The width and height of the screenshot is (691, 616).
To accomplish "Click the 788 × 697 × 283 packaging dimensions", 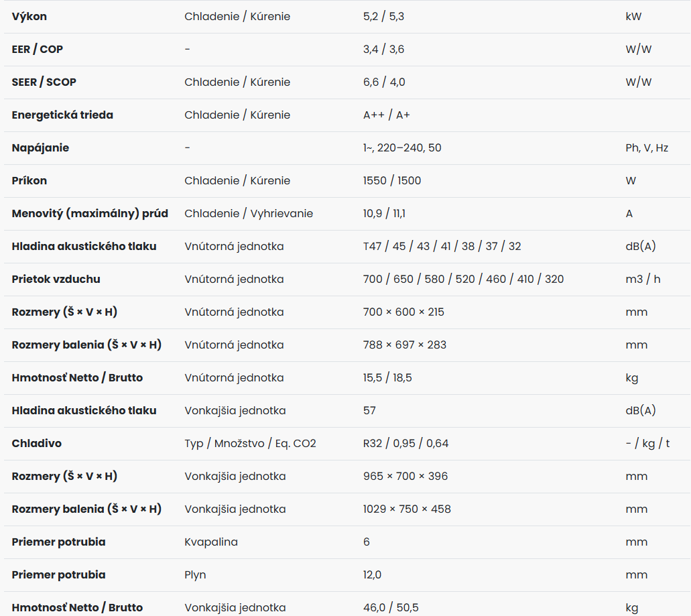I will [405, 345].
